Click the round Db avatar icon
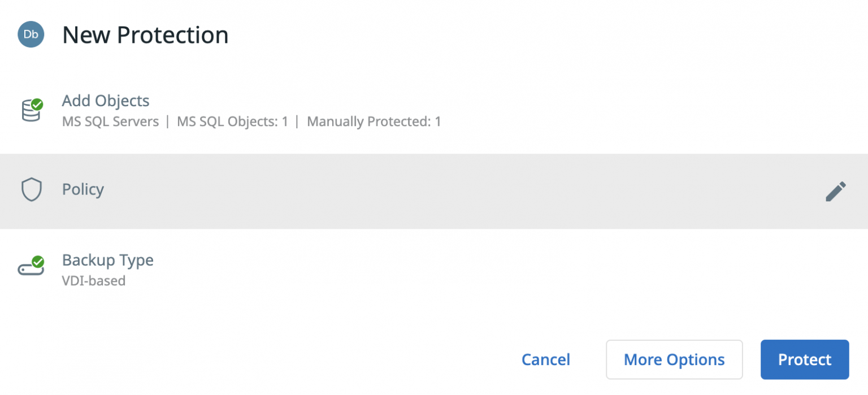 pyautogui.click(x=31, y=34)
